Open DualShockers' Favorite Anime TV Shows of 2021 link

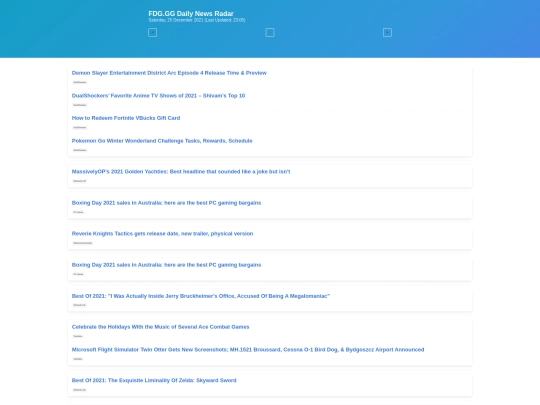[x=158, y=95]
